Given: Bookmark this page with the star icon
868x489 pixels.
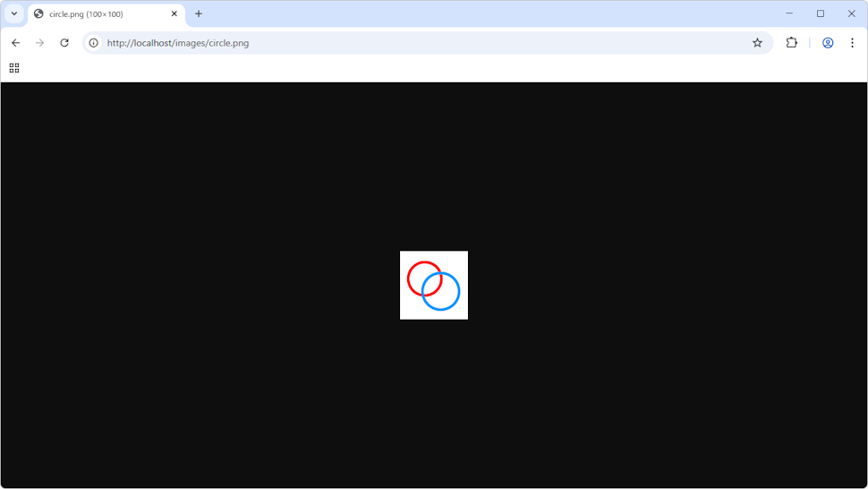Looking at the screenshot, I should click(x=757, y=43).
